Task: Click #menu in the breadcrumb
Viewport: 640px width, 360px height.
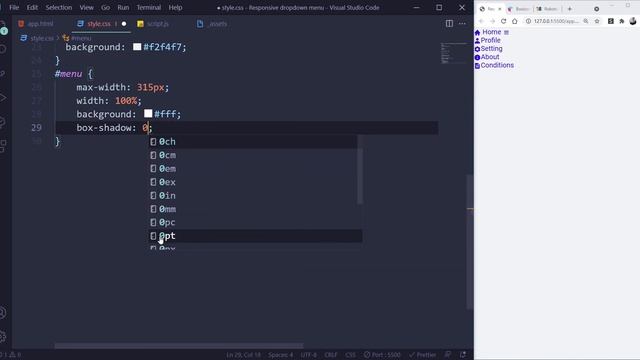Action: [x=81, y=38]
